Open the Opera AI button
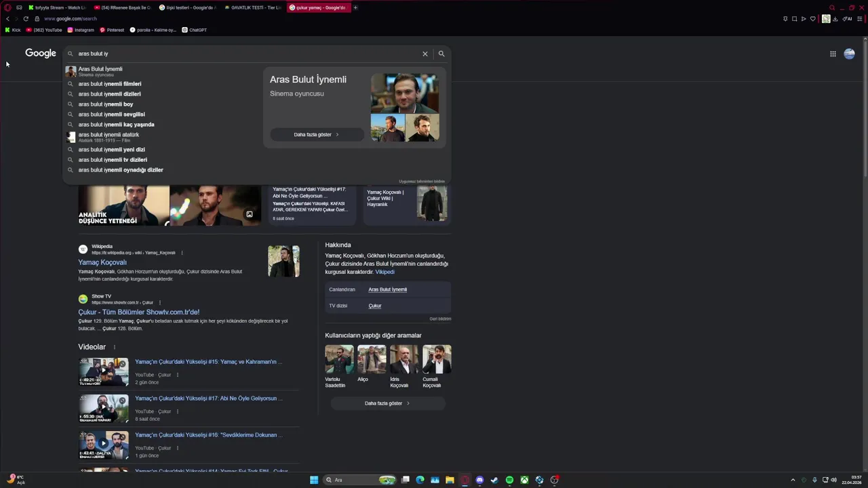Viewport: 868px width, 488px height. 848,19
